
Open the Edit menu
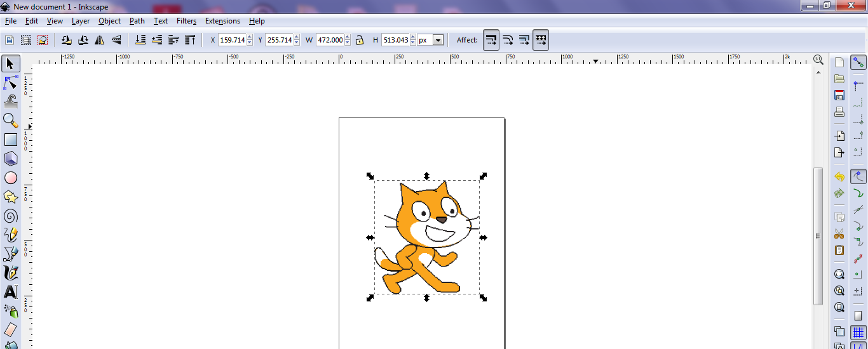(32, 21)
